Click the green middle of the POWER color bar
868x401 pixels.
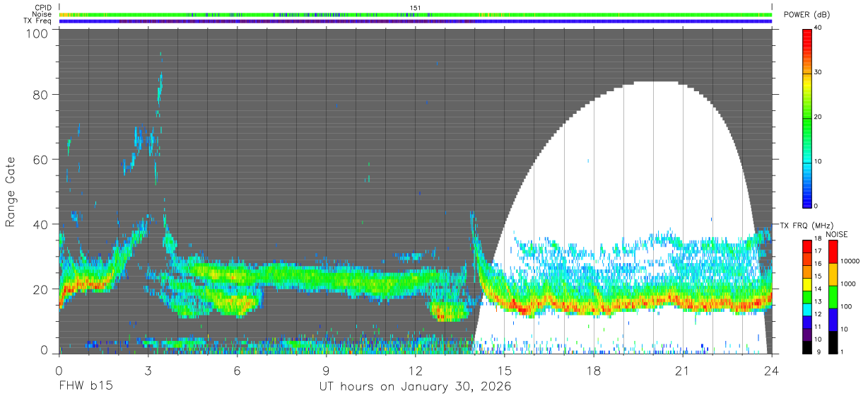coord(807,117)
